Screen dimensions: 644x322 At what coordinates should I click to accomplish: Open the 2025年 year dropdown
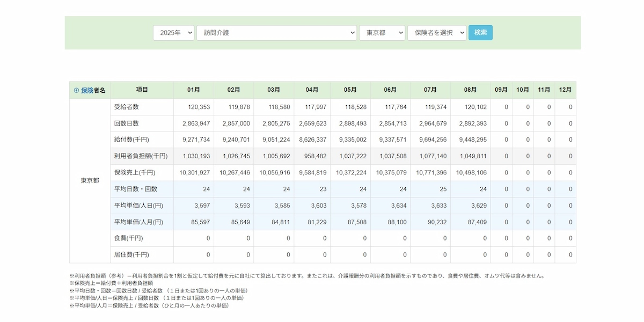(173, 33)
